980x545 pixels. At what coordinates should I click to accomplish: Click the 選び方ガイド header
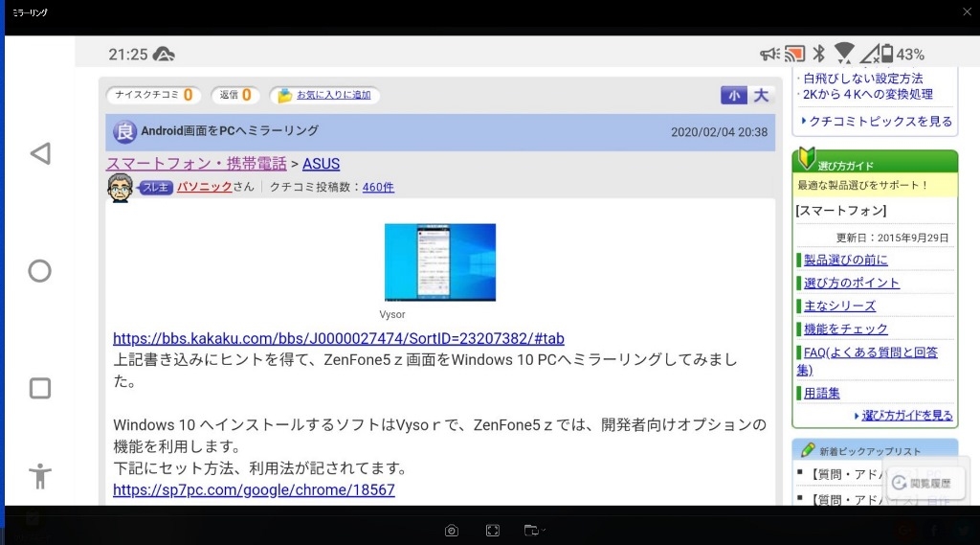875,163
